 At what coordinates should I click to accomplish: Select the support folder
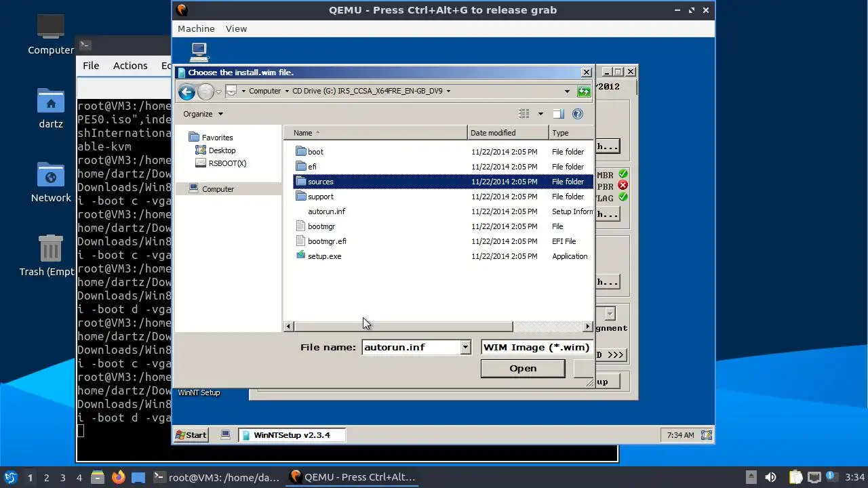coord(320,197)
